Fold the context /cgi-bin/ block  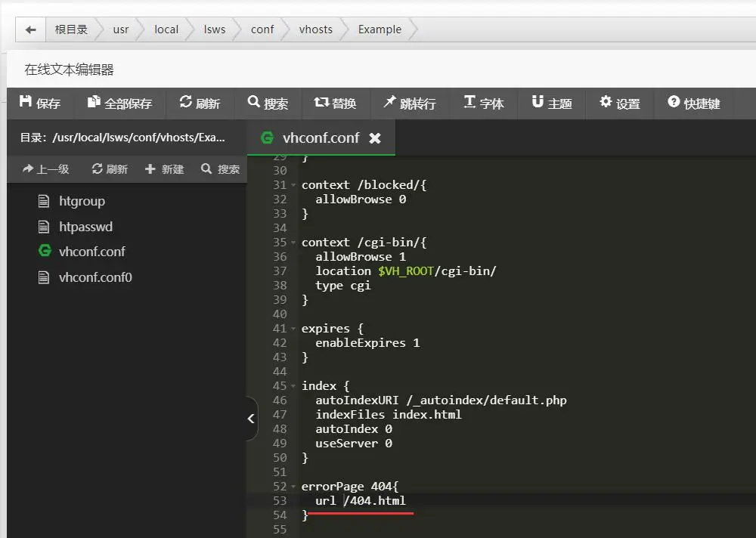(293, 243)
